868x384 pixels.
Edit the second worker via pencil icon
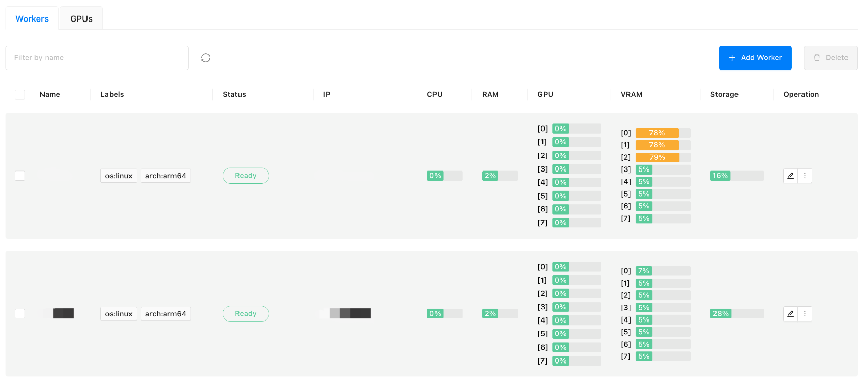click(790, 314)
